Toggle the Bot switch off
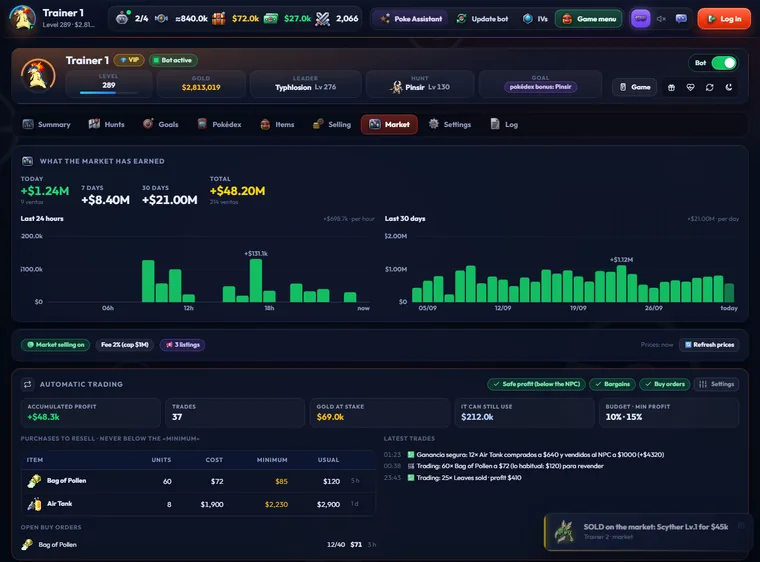760x562 pixels. click(x=724, y=63)
